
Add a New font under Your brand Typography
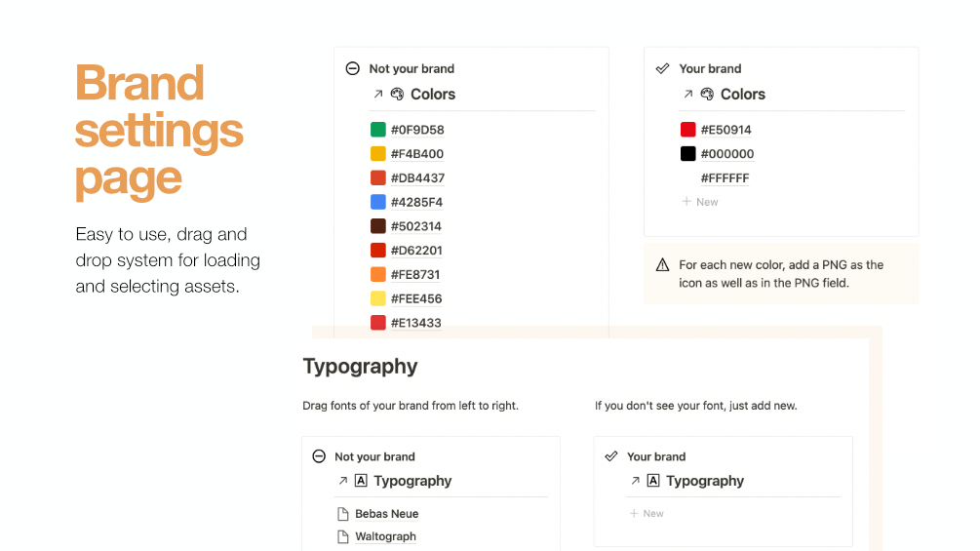coord(647,513)
